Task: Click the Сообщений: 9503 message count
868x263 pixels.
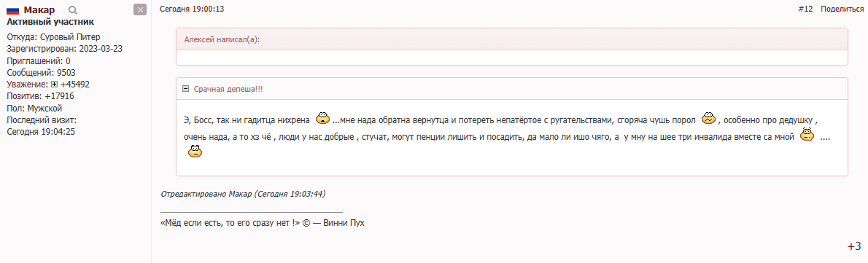Action: pyautogui.click(x=42, y=73)
